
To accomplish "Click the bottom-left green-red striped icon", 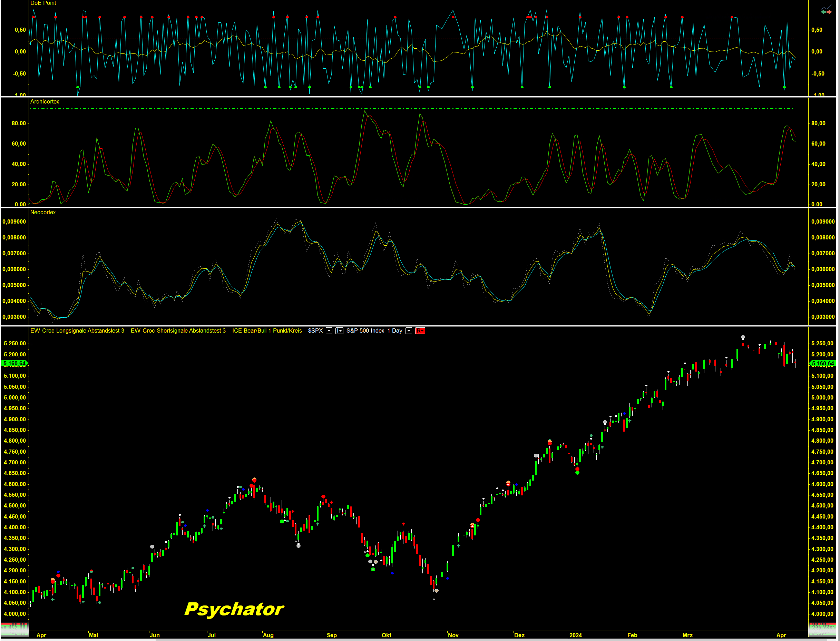I will [x=14, y=630].
